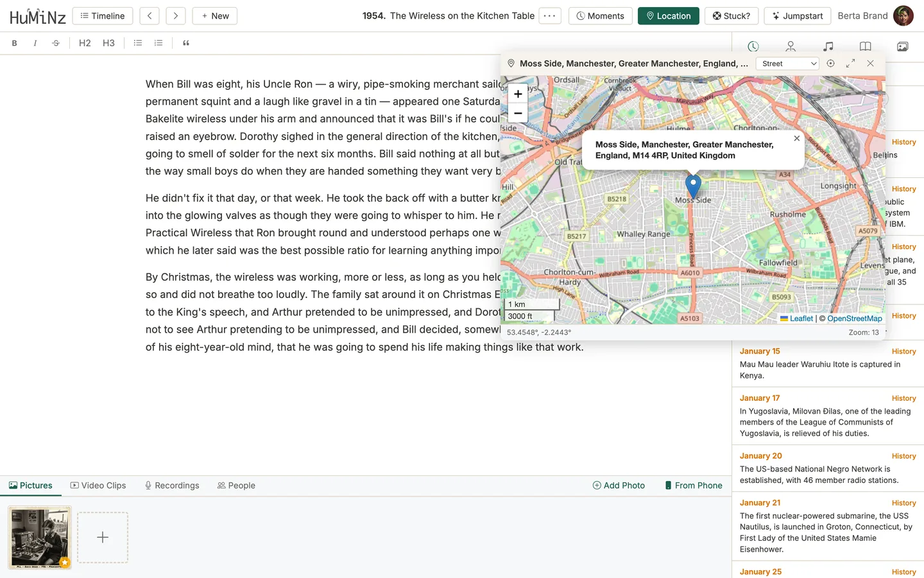This screenshot has width=924, height=578.
Task: Insert a numbered list
Action: 158,43
